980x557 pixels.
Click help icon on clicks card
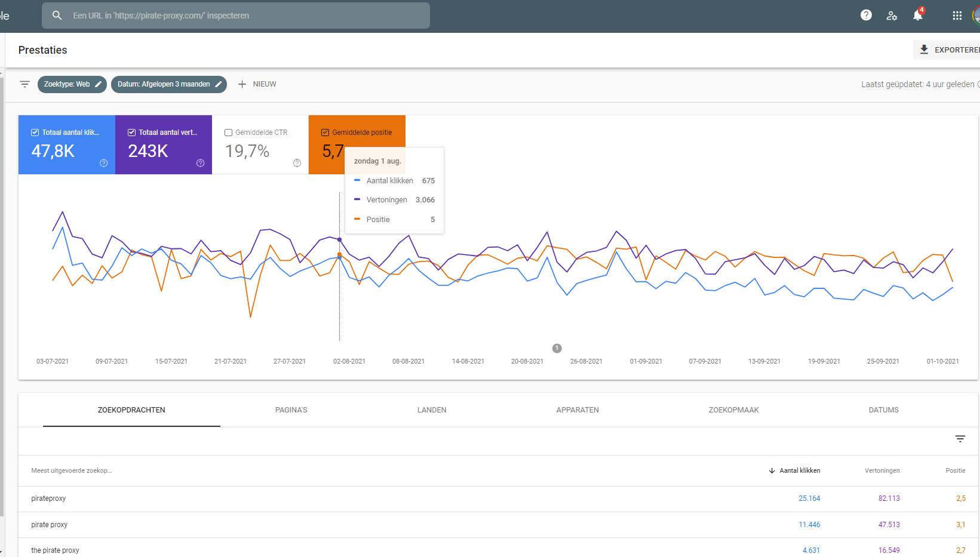(x=104, y=163)
